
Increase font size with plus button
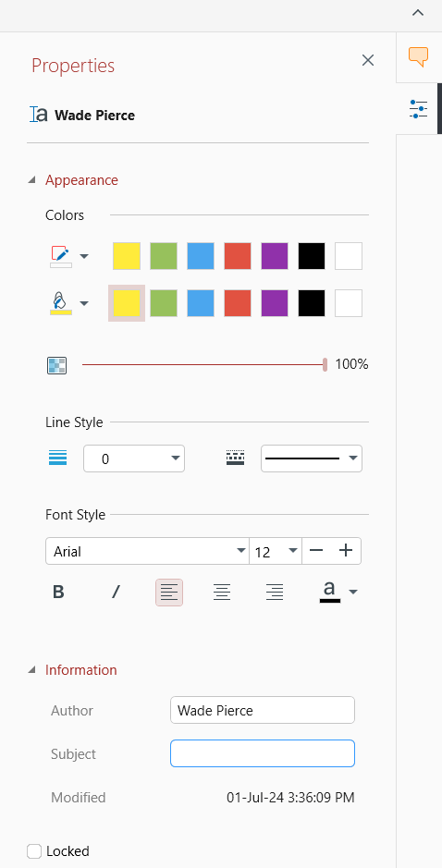(x=346, y=551)
